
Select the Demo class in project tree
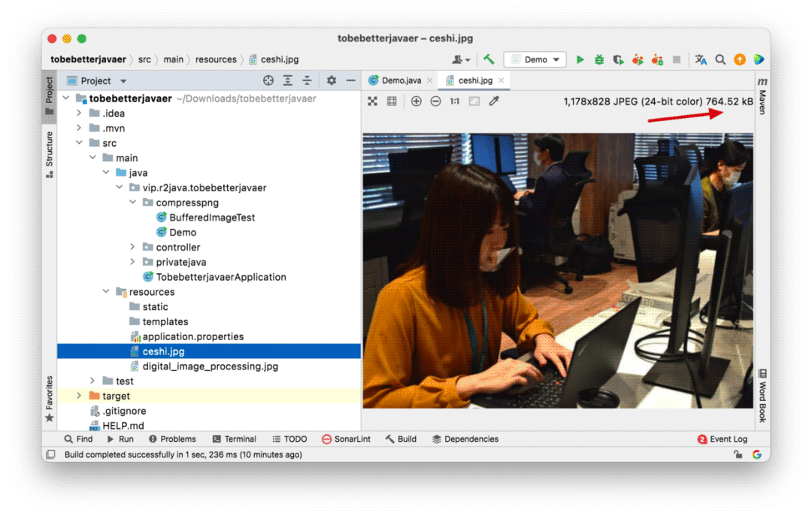(182, 233)
